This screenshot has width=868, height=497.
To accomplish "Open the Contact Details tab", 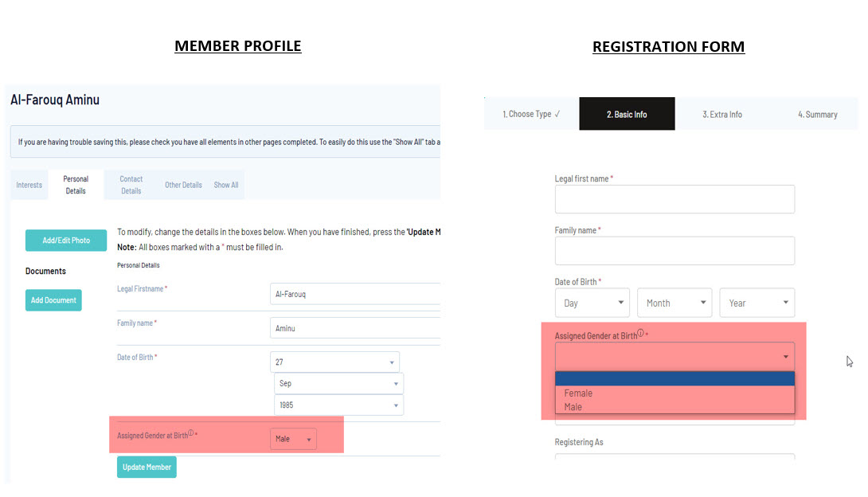I will point(131,185).
